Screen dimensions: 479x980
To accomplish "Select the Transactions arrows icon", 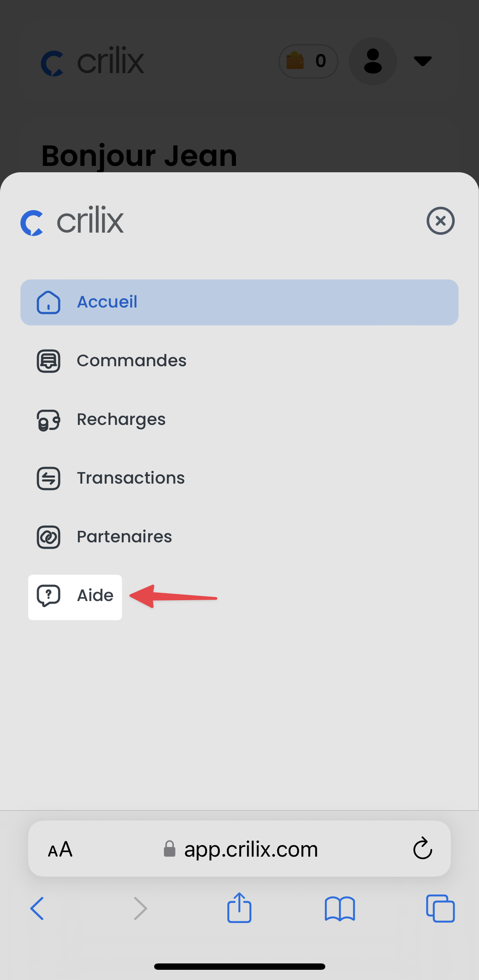I will tap(49, 479).
